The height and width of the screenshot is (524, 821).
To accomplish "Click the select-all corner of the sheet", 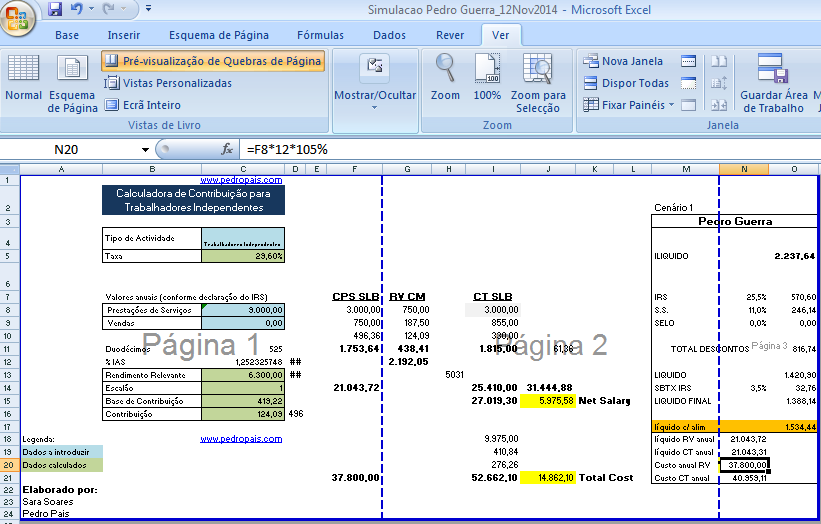I will [x=9, y=169].
